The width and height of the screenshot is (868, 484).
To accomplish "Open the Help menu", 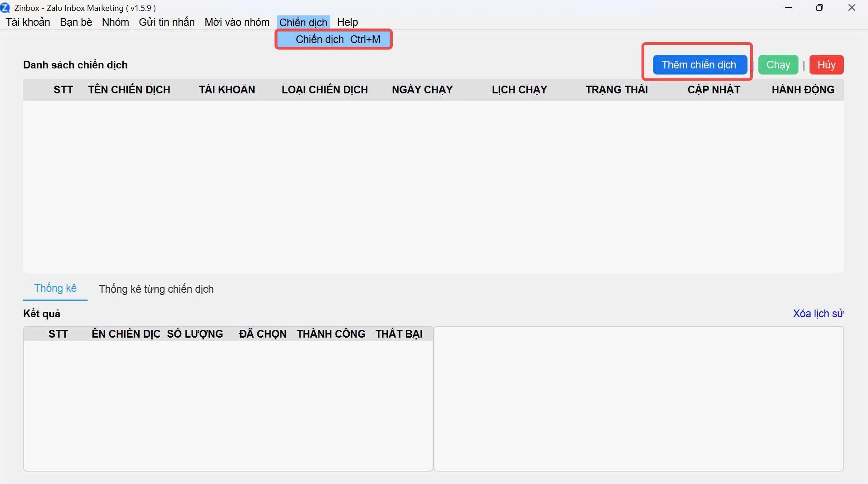I will coord(347,22).
